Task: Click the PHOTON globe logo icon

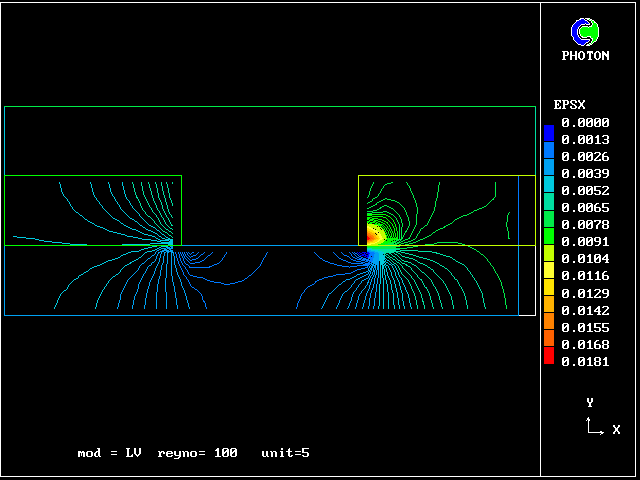Action: coord(585,32)
